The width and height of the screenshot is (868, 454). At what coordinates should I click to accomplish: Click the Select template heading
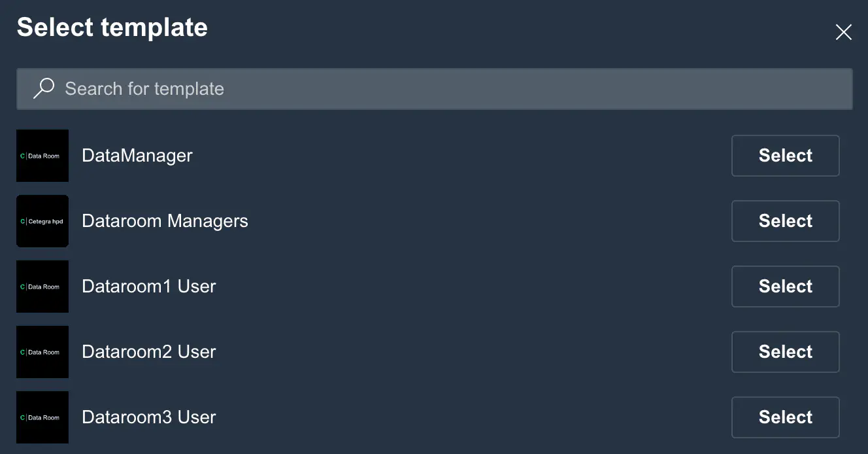(x=112, y=27)
